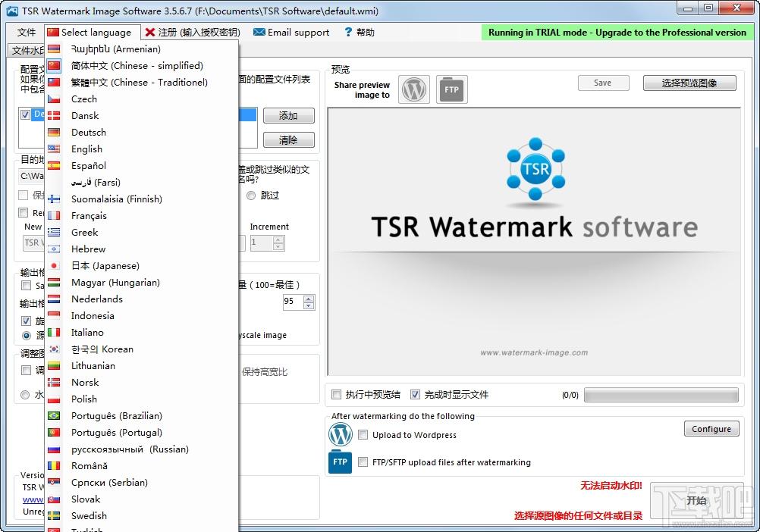Choose Chinese - Traditionel language

click(141, 83)
